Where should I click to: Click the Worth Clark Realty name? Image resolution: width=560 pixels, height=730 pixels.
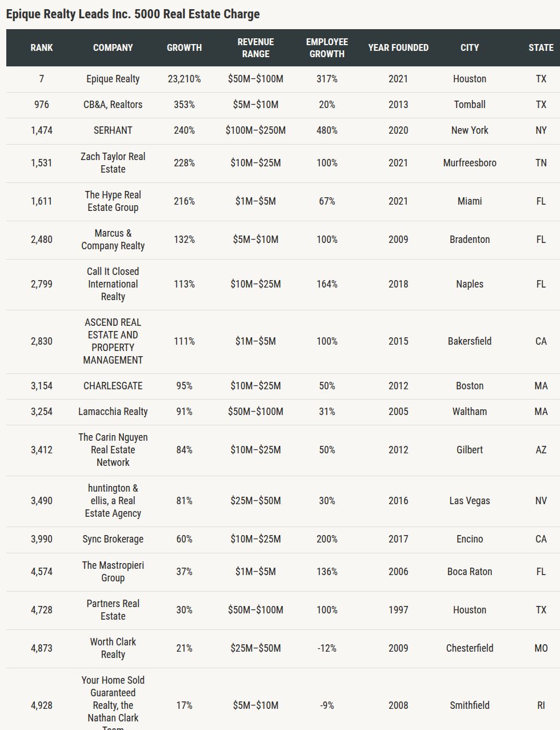click(x=113, y=648)
